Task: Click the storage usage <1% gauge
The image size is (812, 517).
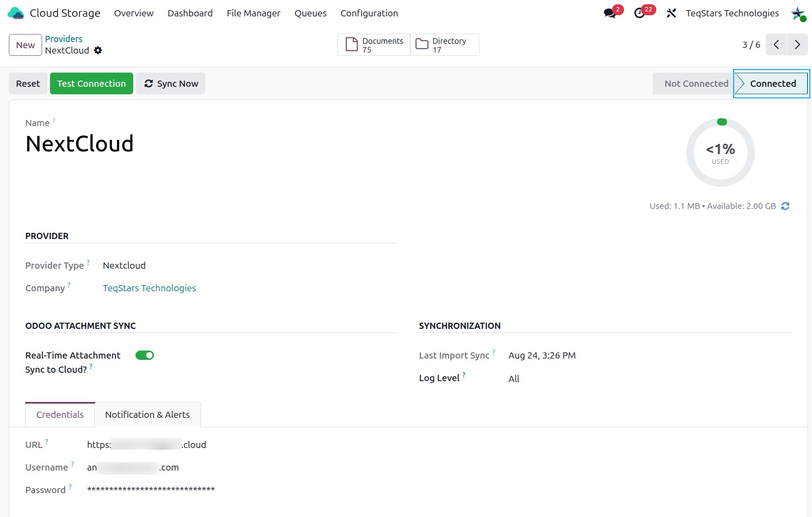Action: (720, 153)
